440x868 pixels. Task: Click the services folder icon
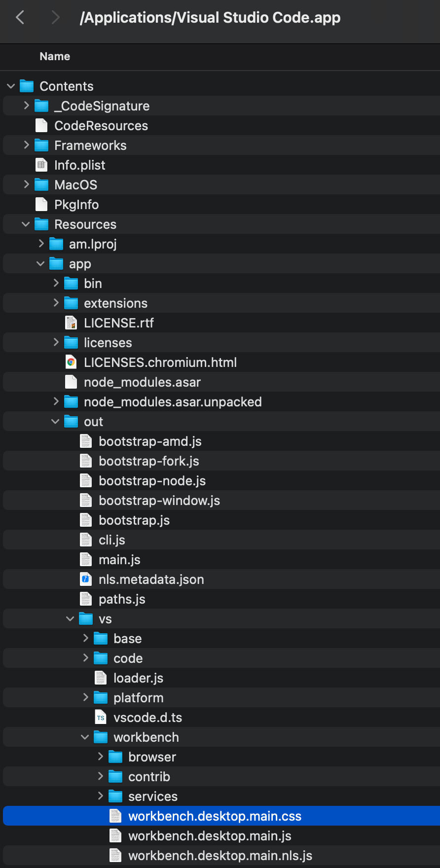pyautogui.click(x=115, y=796)
